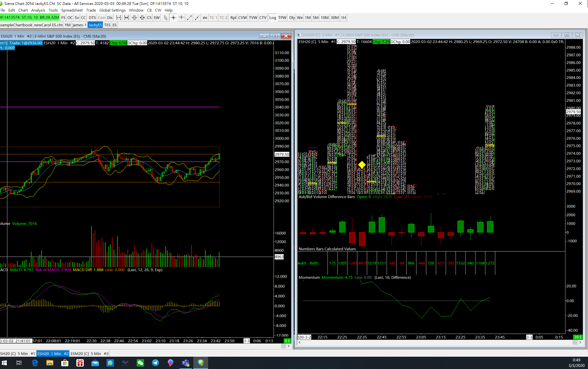Open Microsoft Teams from taskbar
Viewport: 588px width, 369px height.
coord(186,363)
